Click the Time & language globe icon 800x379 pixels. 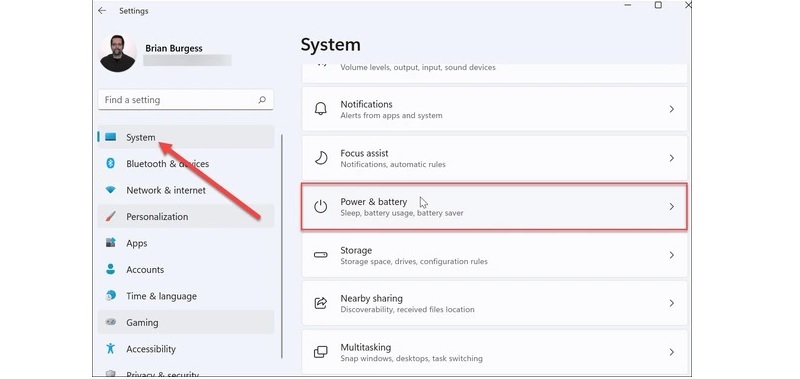pyautogui.click(x=110, y=296)
